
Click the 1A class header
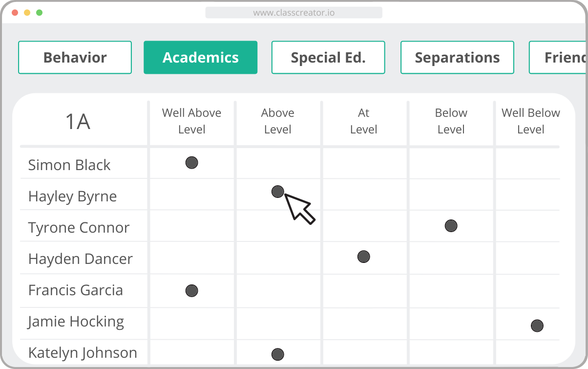[x=78, y=122]
